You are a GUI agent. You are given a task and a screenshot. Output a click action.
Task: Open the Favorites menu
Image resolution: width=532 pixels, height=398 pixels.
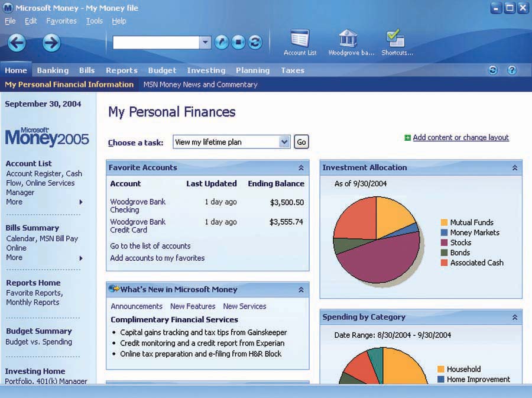[x=61, y=21]
